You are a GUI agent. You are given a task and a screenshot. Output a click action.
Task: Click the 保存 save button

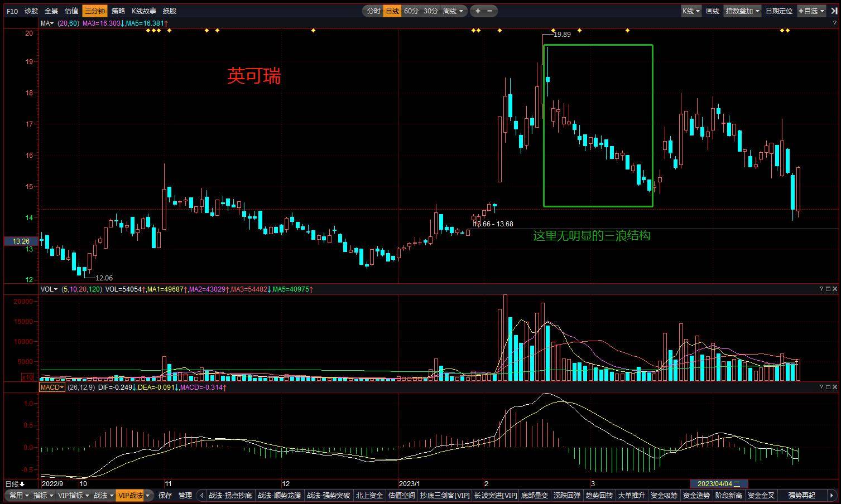pos(165,495)
